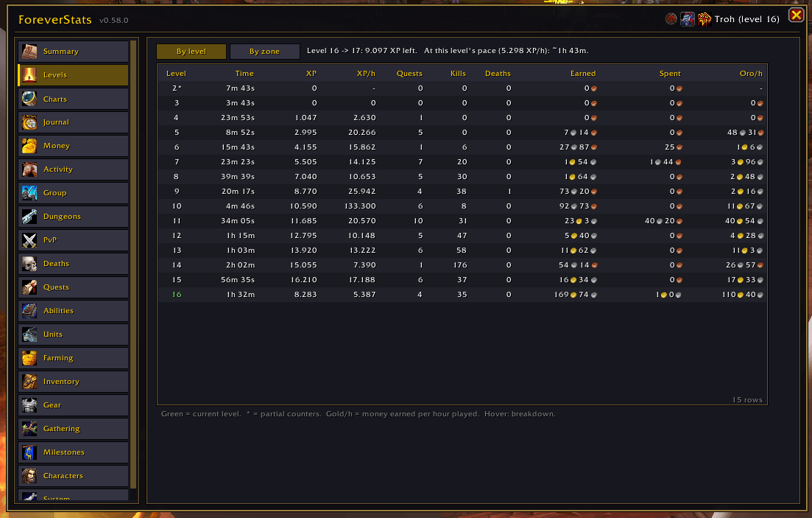Click the Abilities spellbook icon
This screenshot has height=518, width=812.
click(x=29, y=311)
